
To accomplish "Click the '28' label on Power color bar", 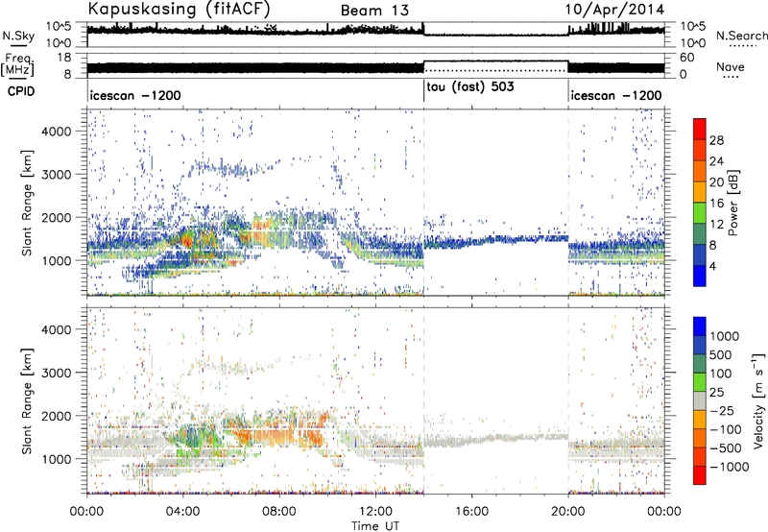I will click(716, 140).
